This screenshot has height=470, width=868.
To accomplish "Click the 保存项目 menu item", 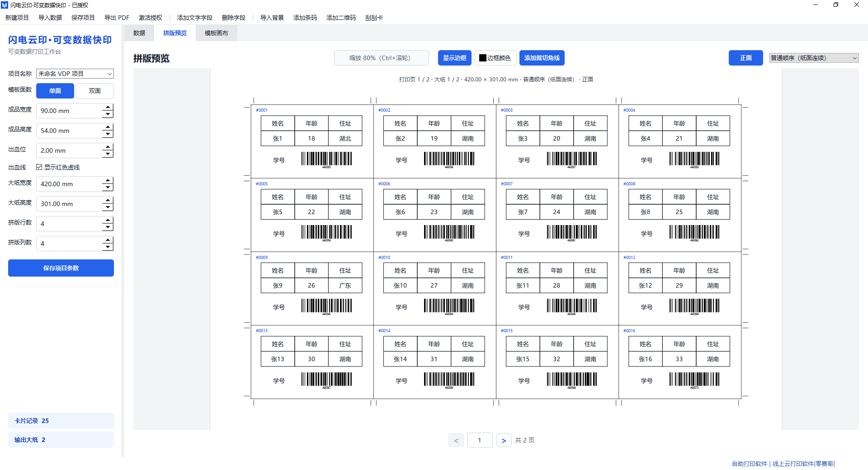I will 83,18.
